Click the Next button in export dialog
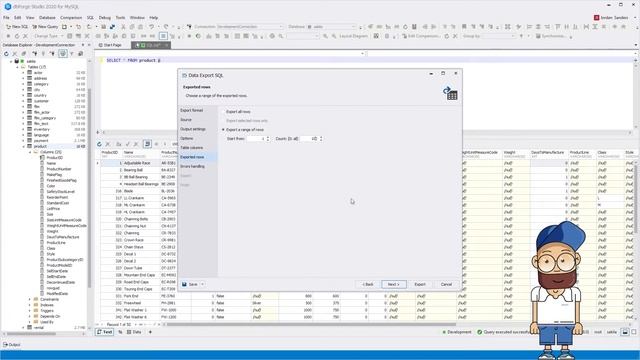Image resolution: width=640 pixels, height=360 pixels. click(394, 284)
